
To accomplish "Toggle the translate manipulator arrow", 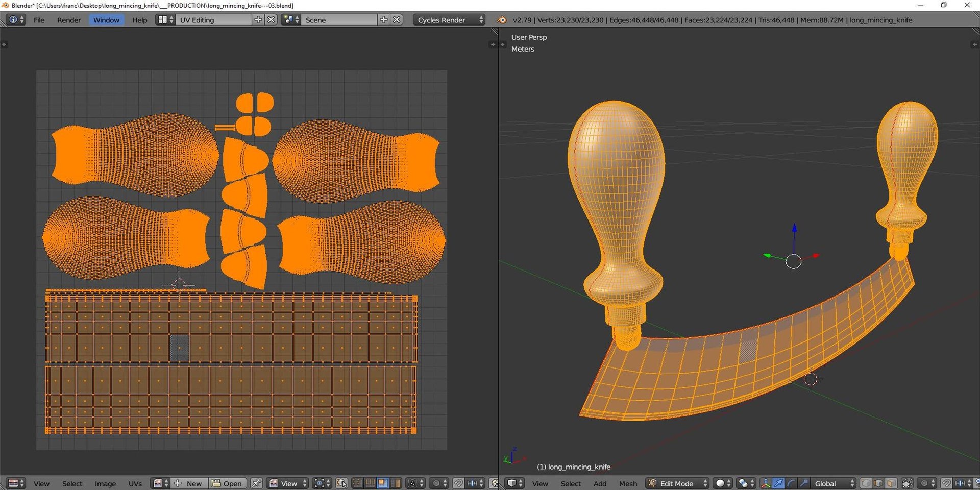I will pos(778,483).
